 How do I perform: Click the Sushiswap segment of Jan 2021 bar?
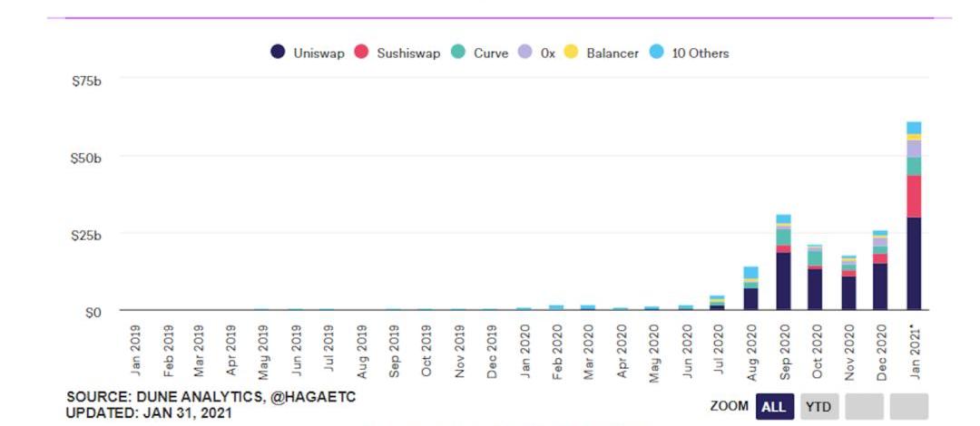(x=914, y=196)
